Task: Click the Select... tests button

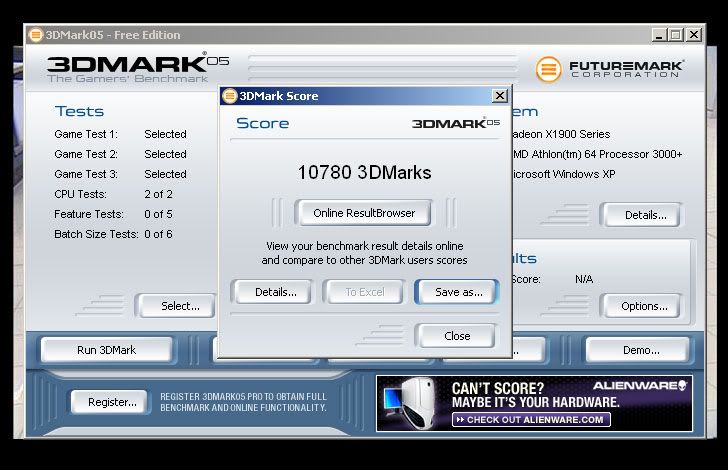Action: [179, 306]
